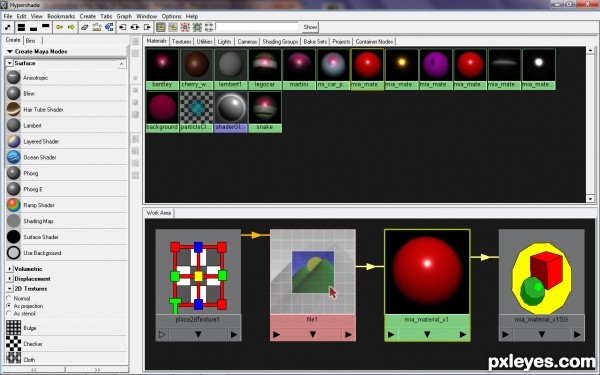
Task: Open mia_material_x1 node input arrow
Action: click(391, 335)
